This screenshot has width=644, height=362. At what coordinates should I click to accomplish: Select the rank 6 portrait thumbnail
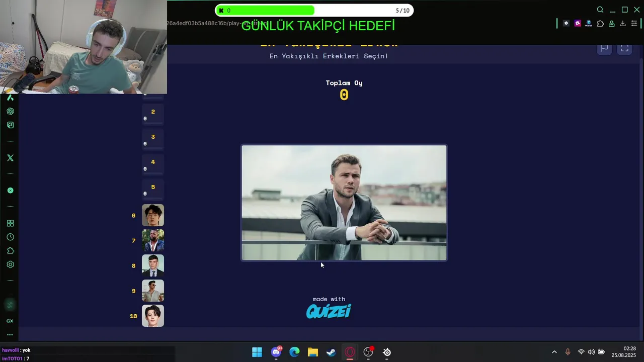click(153, 215)
